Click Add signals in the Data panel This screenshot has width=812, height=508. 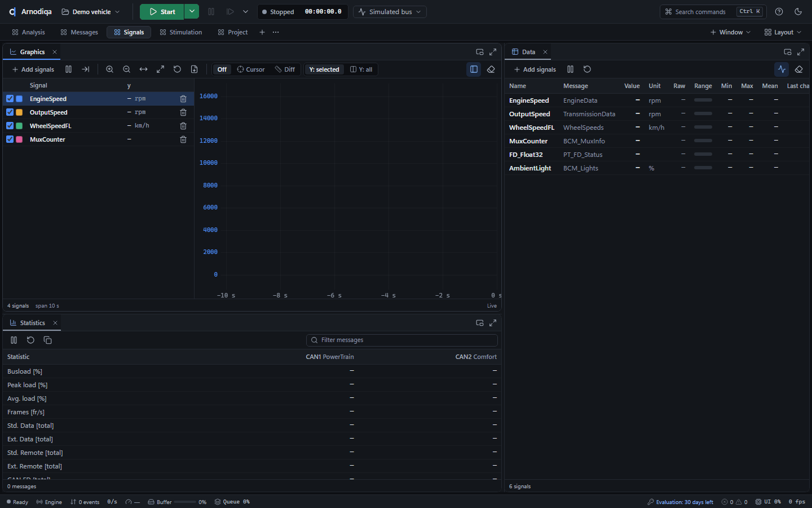(x=535, y=69)
